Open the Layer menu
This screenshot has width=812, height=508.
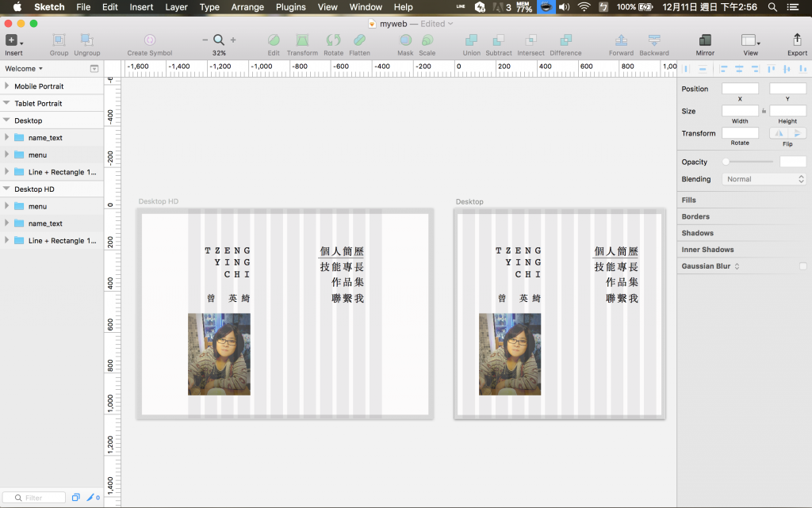(176, 7)
